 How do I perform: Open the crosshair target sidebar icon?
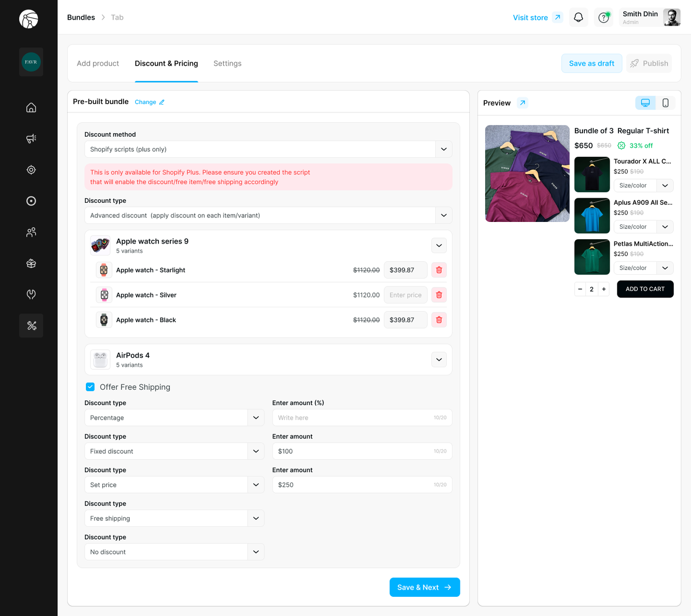tap(31, 170)
